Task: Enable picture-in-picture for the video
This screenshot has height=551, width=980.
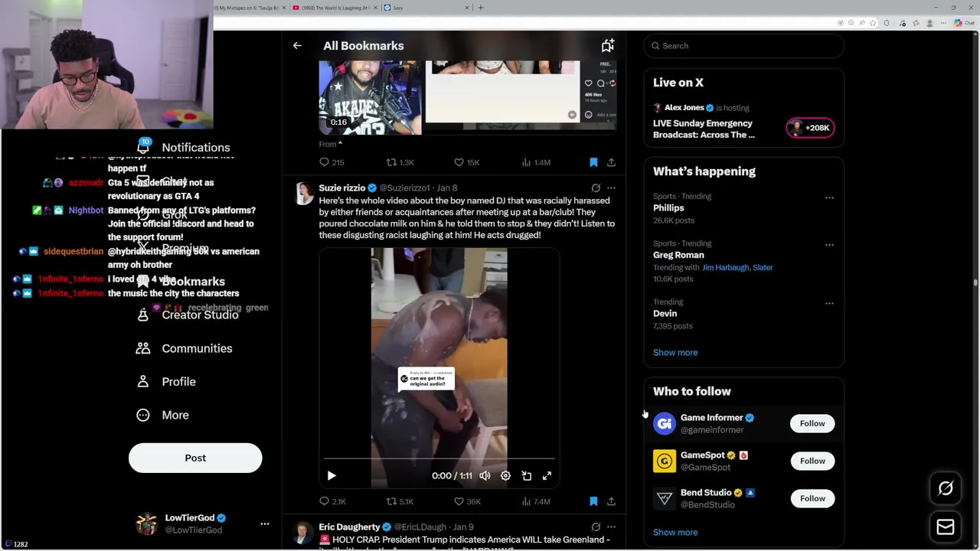Action: point(527,476)
